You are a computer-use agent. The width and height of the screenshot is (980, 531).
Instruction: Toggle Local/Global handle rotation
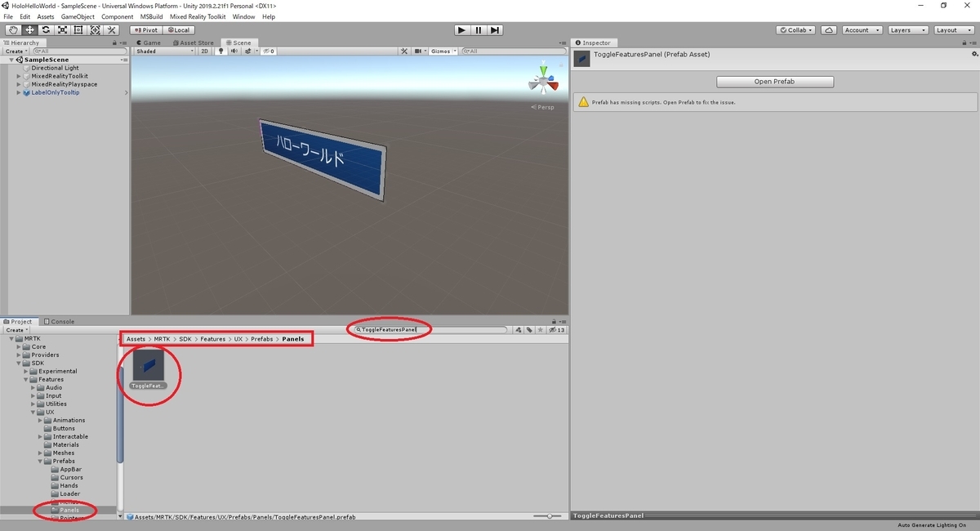click(177, 30)
